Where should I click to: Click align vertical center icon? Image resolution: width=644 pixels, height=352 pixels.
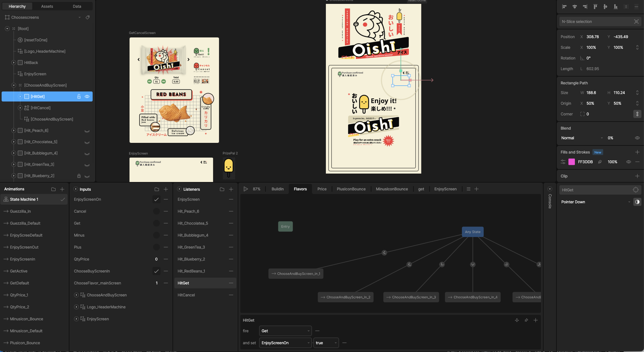coord(605,6)
